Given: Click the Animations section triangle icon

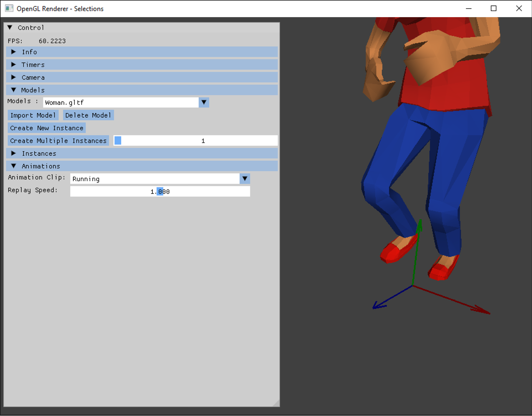Looking at the screenshot, I should [x=14, y=166].
